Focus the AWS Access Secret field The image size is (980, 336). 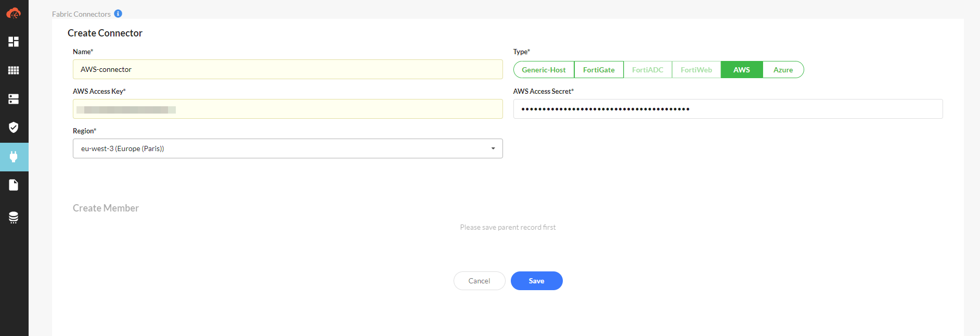(x=728, y=109)
